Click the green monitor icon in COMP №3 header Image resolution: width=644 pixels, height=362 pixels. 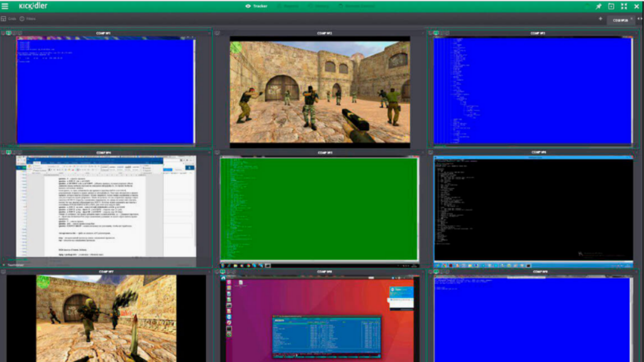pos(436,33)
